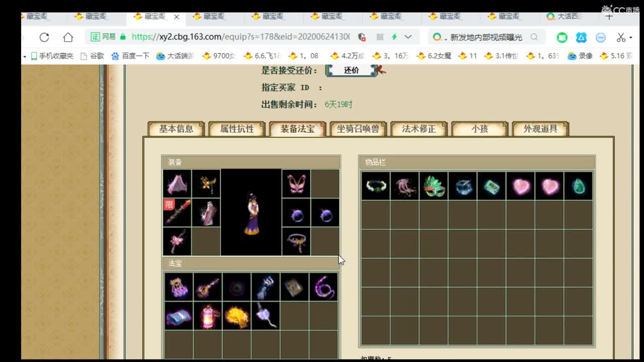Click the remaining time text 6天19时
The width and height of the screenshot is (644, 362).
click(x=339, y=105)
